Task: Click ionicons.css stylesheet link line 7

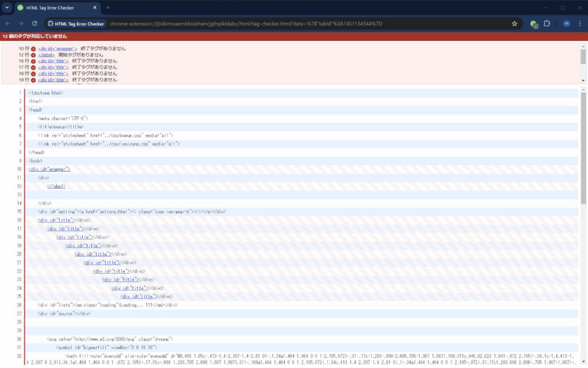Action: point(109,144)
